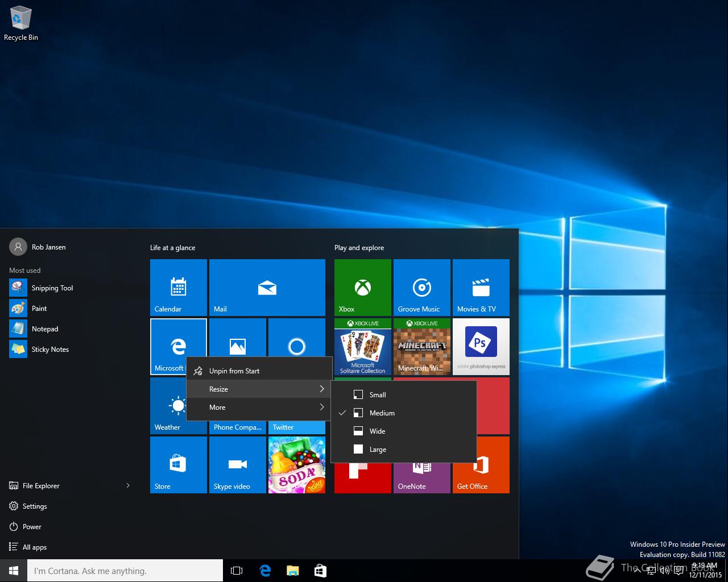The height and width of the screenshot is (582, 728).
Task: Click the Cortana search box
Action: pos(125,571)
